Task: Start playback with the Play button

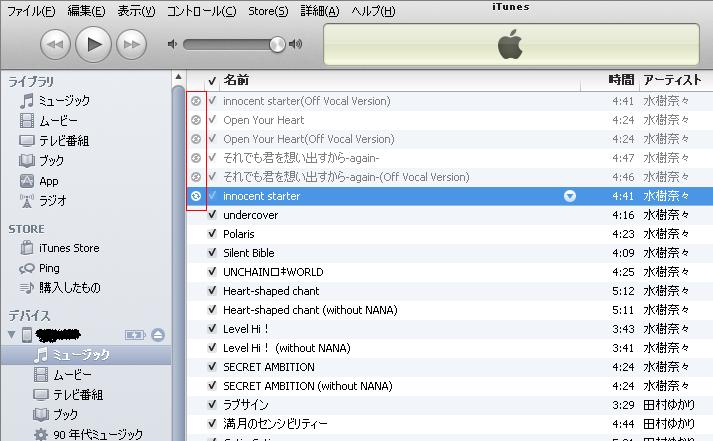Action: pyautogui.click(x=93, y=45)
